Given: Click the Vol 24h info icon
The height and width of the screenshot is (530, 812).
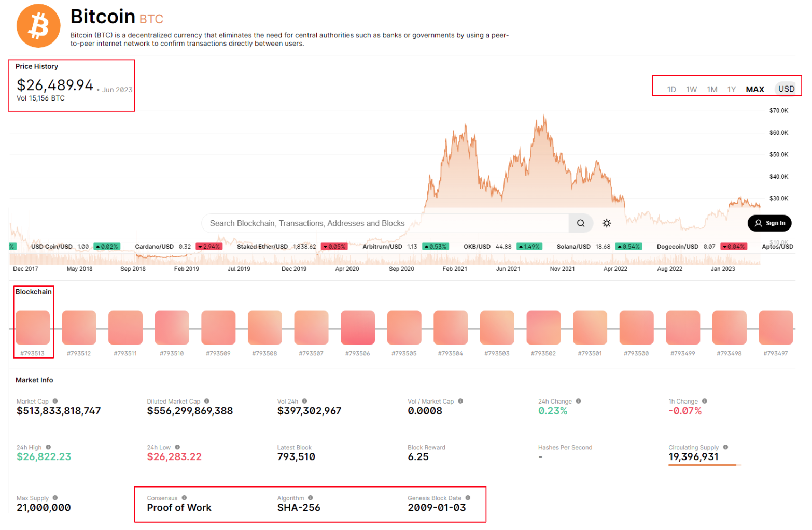Looking at the screenshot, I should click(x=304, y=401).
